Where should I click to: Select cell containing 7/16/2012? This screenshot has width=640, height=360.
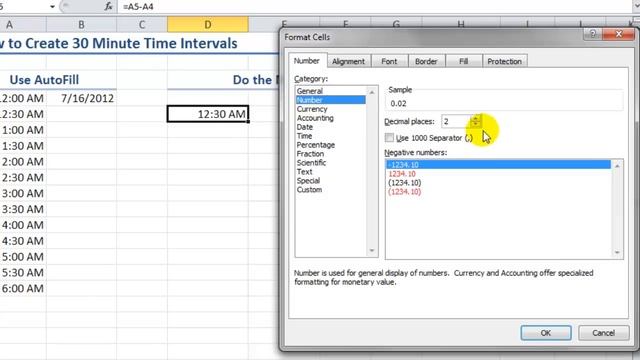click(x=81, y=98)
